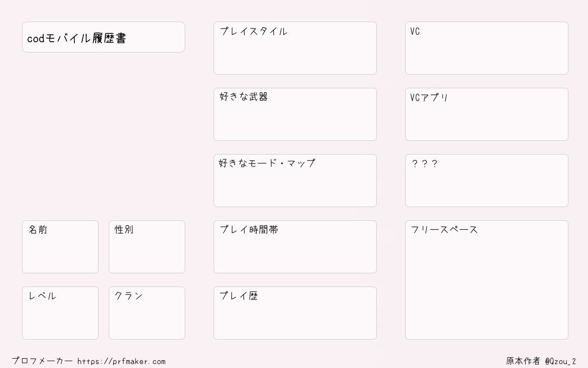588x368 pixels.
Task: Click the 原本作者 credit text
Action: [523, 361]
